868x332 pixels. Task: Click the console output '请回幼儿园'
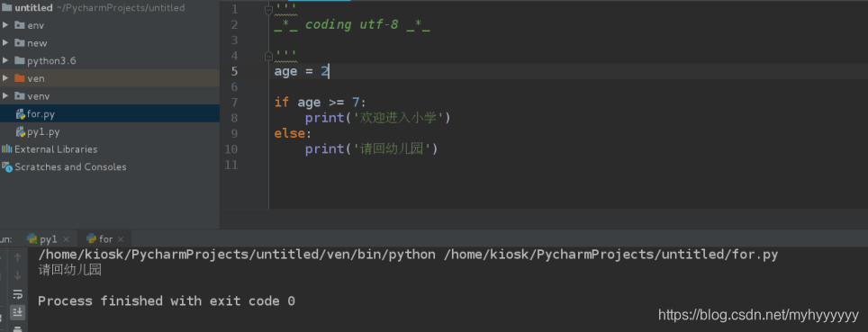(x=69, y=270)
